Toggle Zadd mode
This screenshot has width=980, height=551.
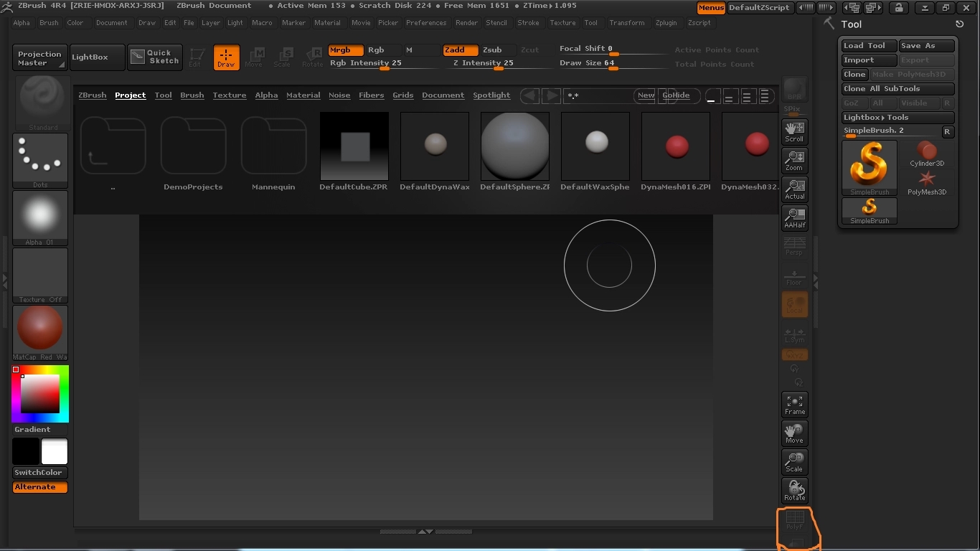tap(461, 50)
